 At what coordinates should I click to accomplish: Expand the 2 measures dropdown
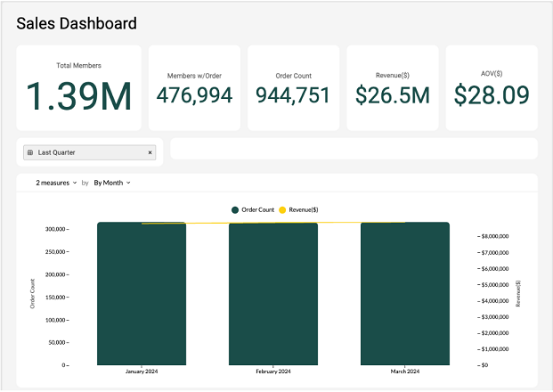click(x=55, y=183)
